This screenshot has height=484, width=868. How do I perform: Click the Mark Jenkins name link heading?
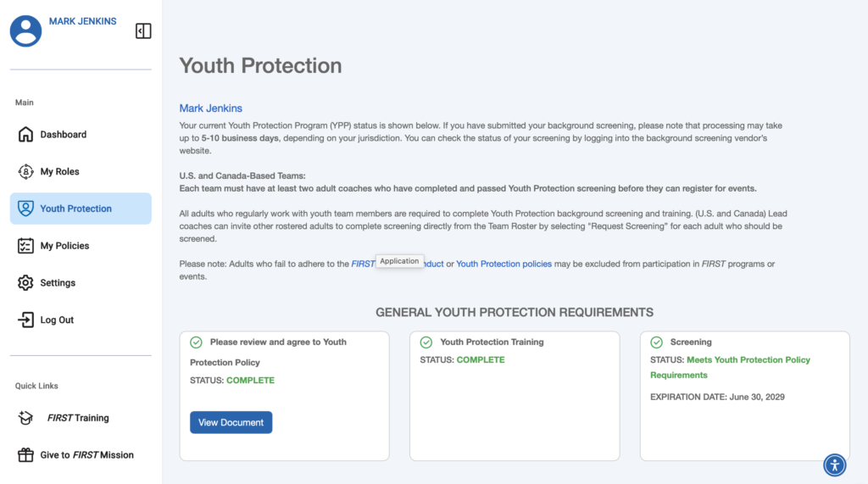pyautogui.click(x=210, y=108)
